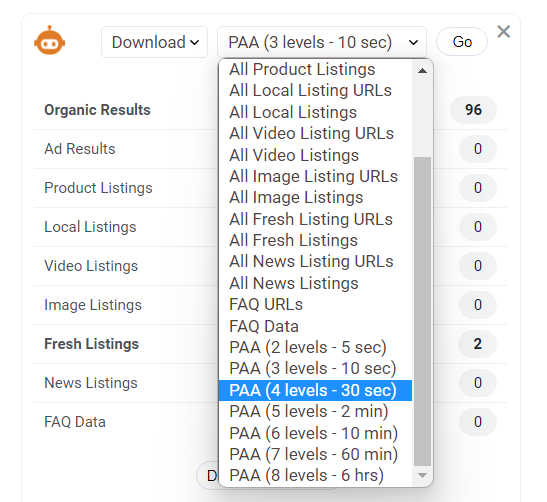Click the Organic Results row label
The height and width of the screenshot is (502, 547).
pyautogui.click(x=97, y=110)
